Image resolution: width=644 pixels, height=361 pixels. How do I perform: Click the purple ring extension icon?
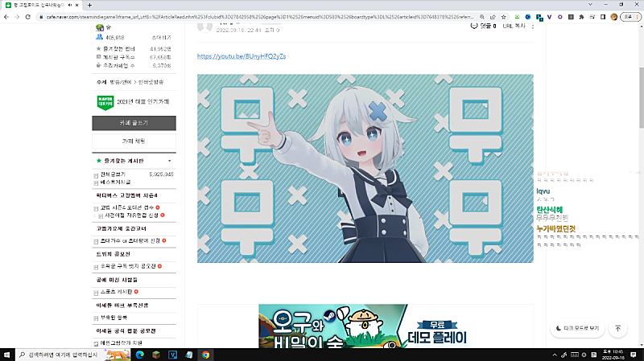tap(559, 17)
